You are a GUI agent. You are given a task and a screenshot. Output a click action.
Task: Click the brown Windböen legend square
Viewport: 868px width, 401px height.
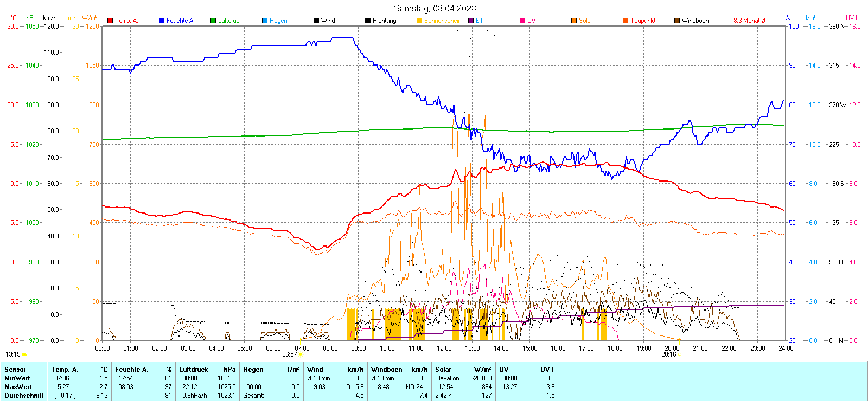coord(677,21)
